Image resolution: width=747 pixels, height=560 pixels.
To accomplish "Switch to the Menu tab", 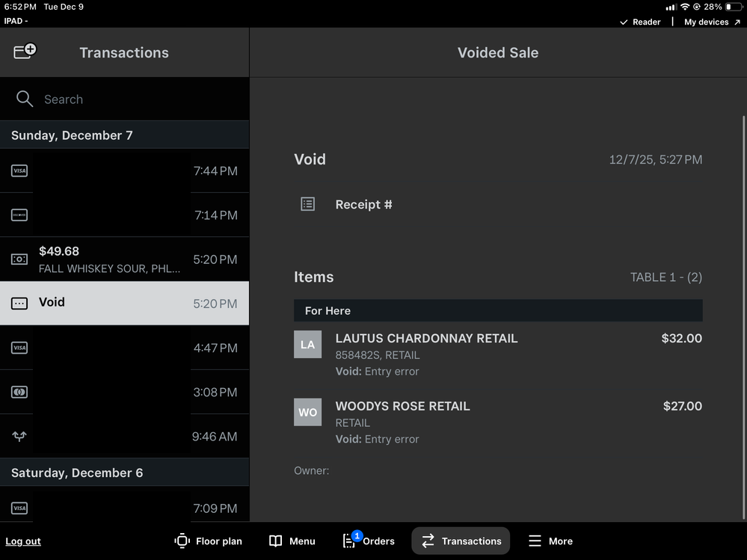I will [x=292, y=541].
